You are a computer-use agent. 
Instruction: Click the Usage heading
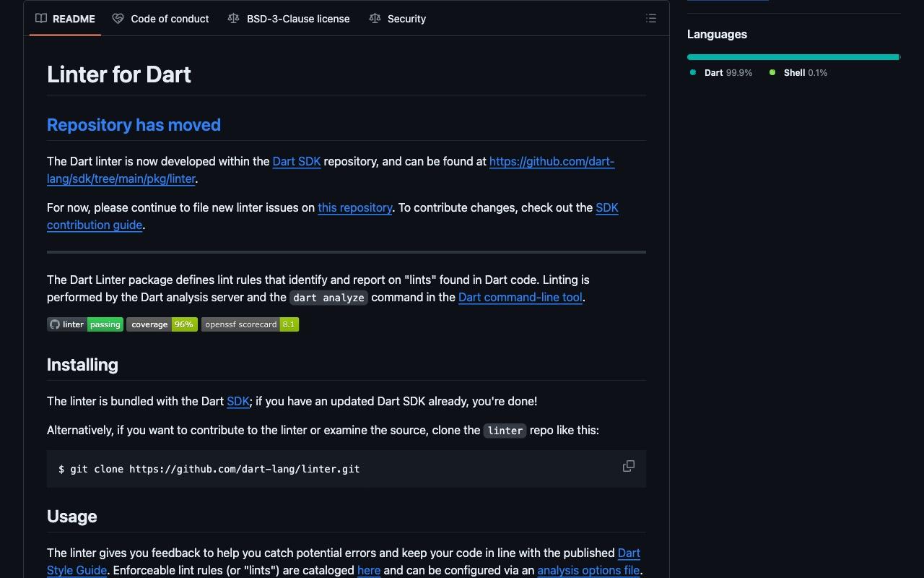[x=71, y=517]
